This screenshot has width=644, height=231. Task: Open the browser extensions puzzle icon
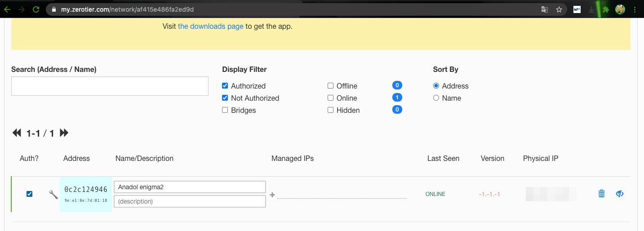click(606, 9)
